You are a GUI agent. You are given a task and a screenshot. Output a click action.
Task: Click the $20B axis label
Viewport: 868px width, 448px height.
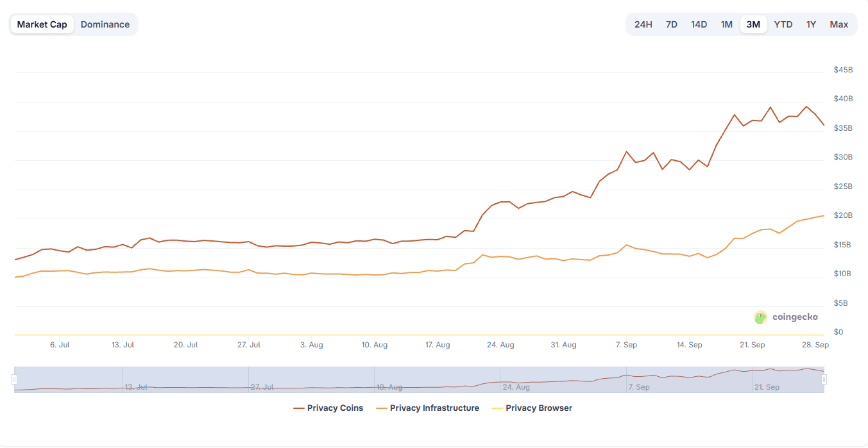click(843, 215)
